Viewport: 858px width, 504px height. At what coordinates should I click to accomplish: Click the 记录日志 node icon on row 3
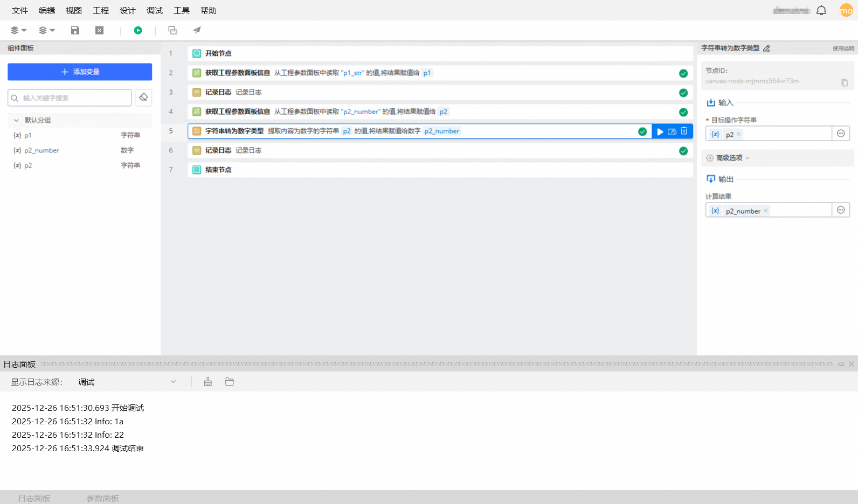pyautogui.click(x=197, y=92)
